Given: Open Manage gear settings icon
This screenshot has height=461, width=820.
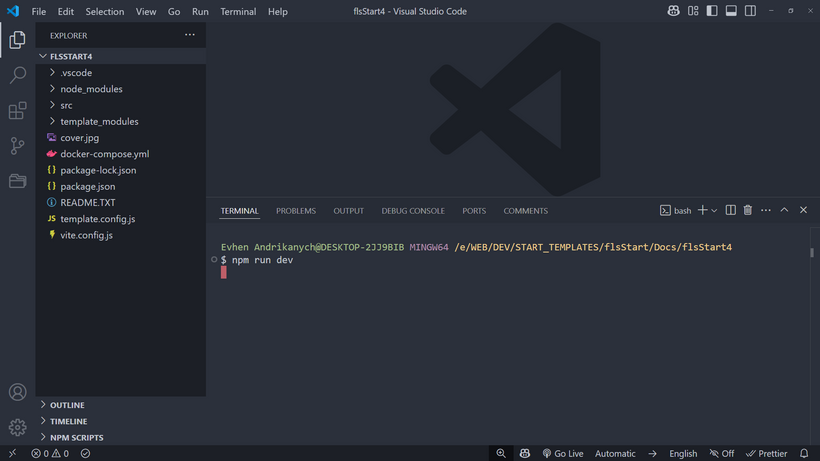Looking at the screenshot, I should (17, 427).
